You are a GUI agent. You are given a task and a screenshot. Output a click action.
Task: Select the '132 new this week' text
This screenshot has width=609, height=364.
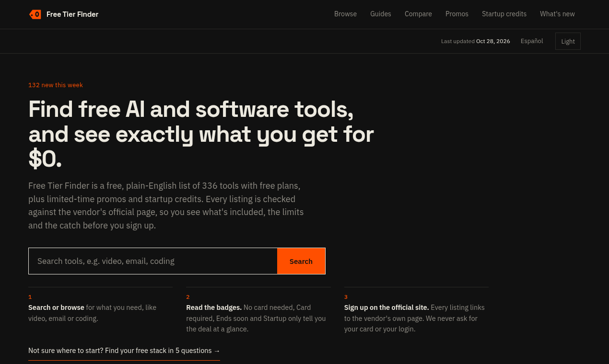(56, 85)
